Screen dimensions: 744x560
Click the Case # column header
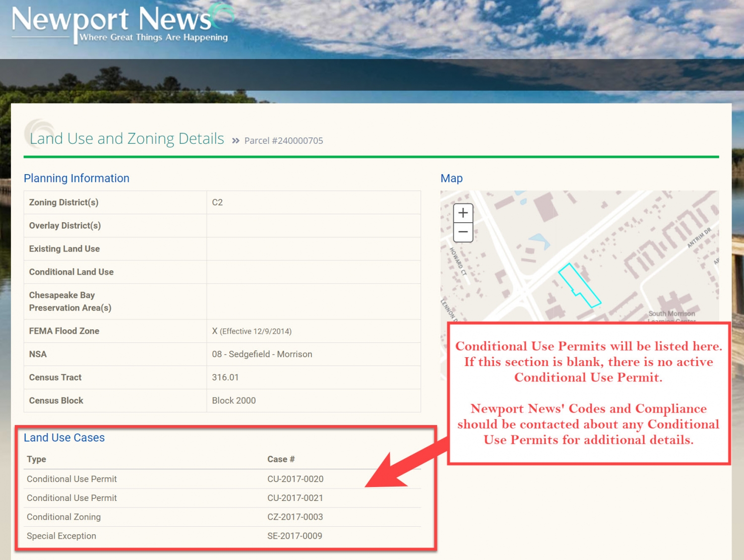pyautogui.click(x=281, y=459)
